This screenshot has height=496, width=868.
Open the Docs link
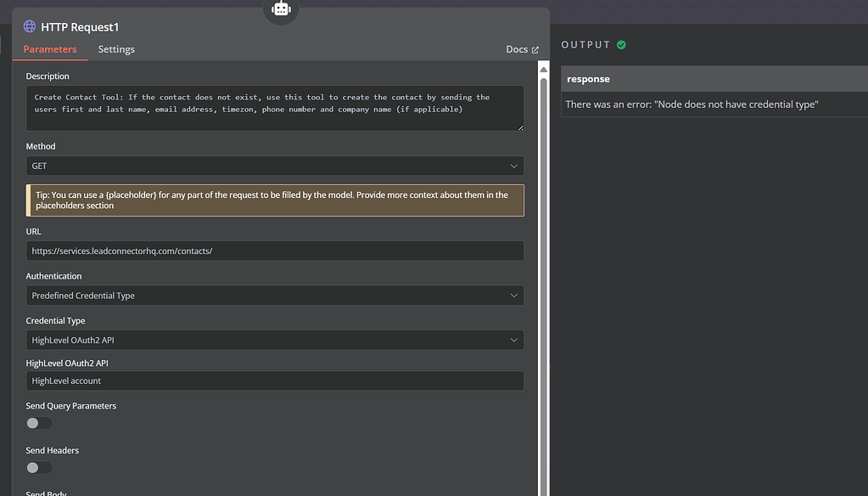tap(516, 49)
